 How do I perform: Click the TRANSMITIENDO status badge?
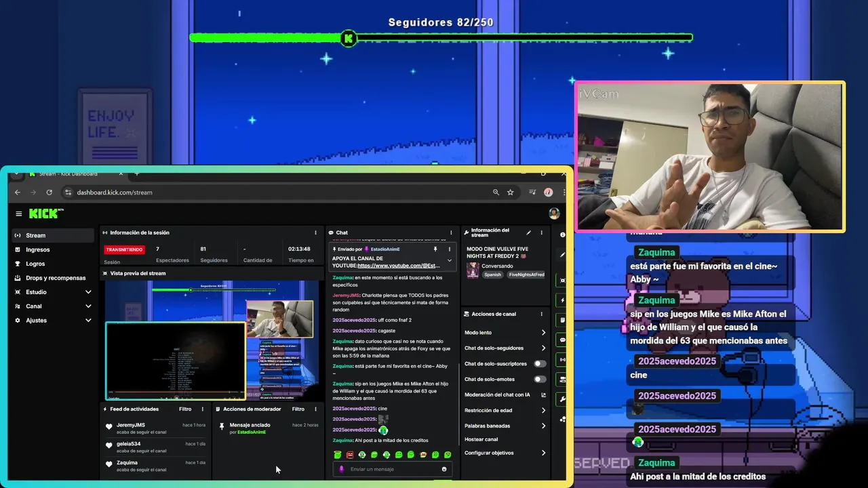coord(125,249)
